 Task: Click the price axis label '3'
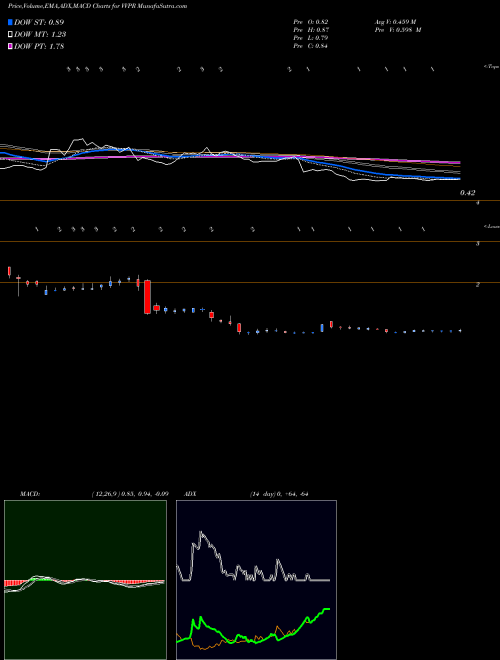(478, 244)
